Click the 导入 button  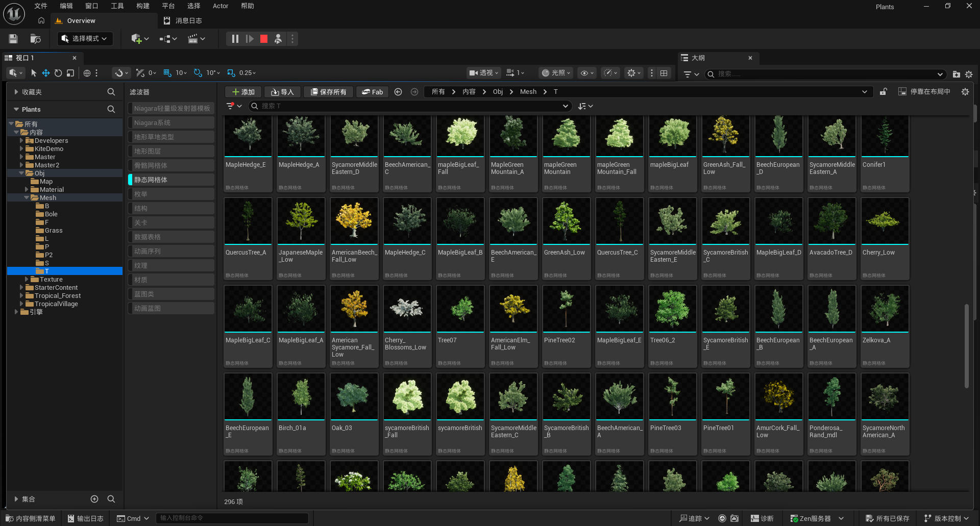point(282,92)
